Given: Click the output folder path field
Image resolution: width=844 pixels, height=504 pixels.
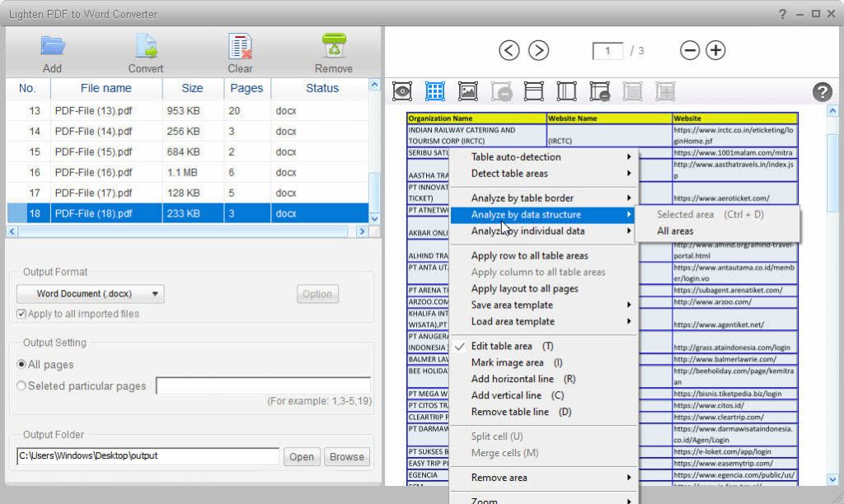Looking at the screenshot, I should click(148, 456).
